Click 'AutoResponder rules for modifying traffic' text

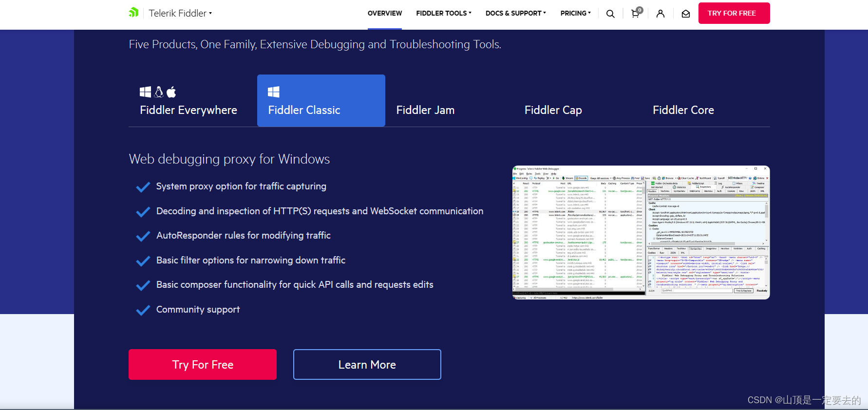click(244, 235)
